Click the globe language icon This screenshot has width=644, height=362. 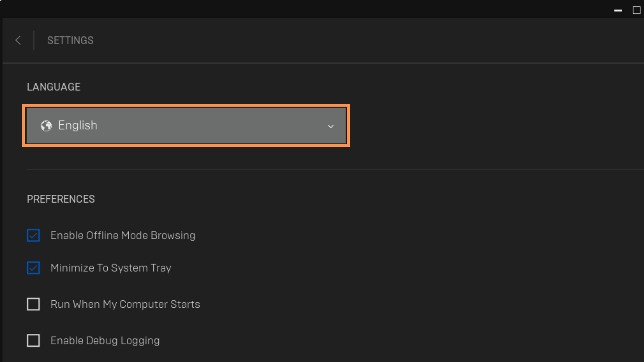pos(46,125)
